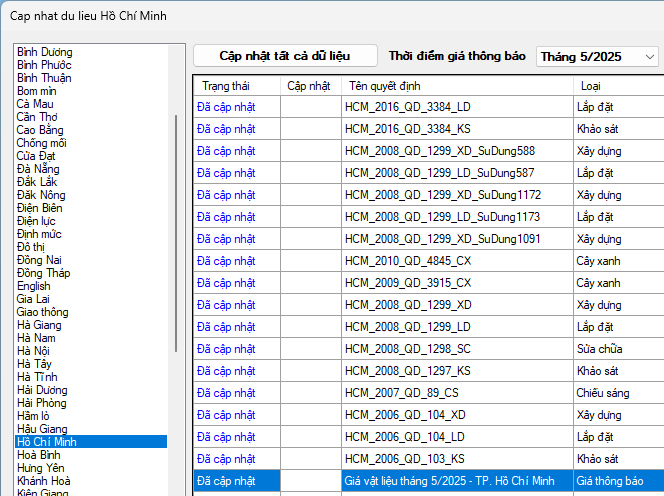This screenshot has height=496, width=664.
Task: Pick 'Hải Phòng' in the list
Action: tap(41, 403)
